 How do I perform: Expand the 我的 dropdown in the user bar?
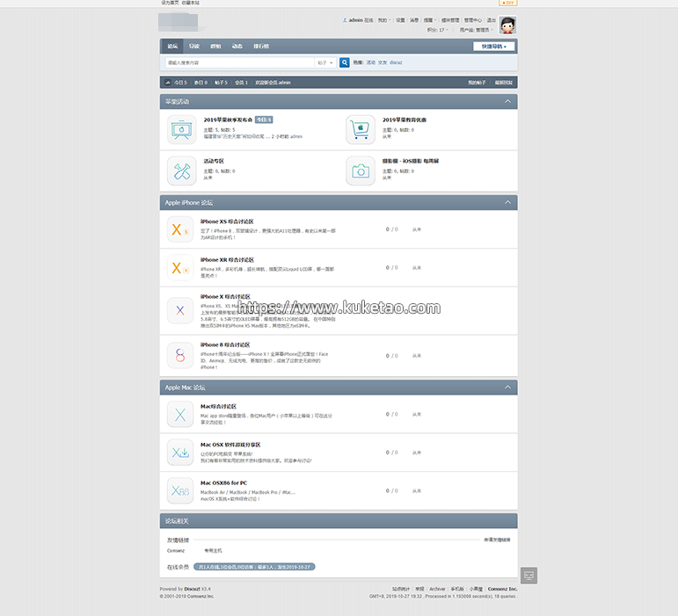pyautogui.click(x=384, y=20)
